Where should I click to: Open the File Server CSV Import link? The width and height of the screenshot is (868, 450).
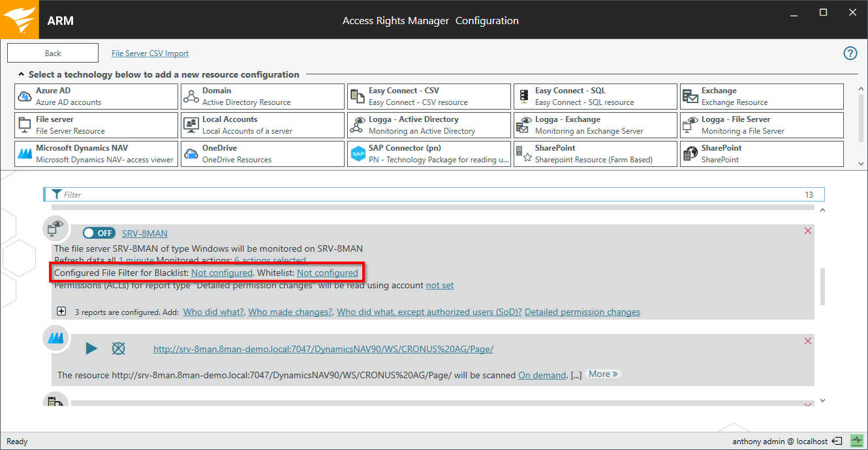150,53
